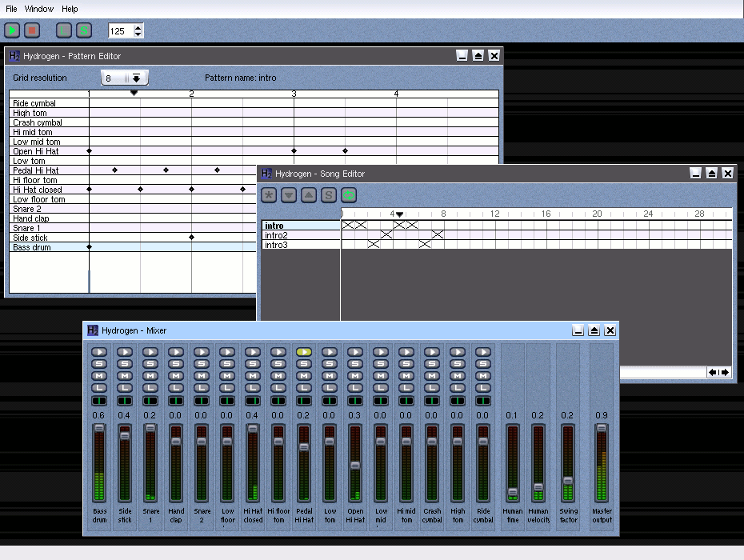Solo the Snare 1 channel
This screenshot has height=560, width=744.
(150, 364)
